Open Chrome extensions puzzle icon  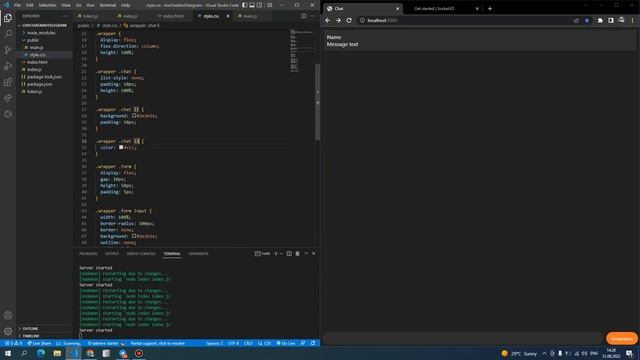point(600,20)
